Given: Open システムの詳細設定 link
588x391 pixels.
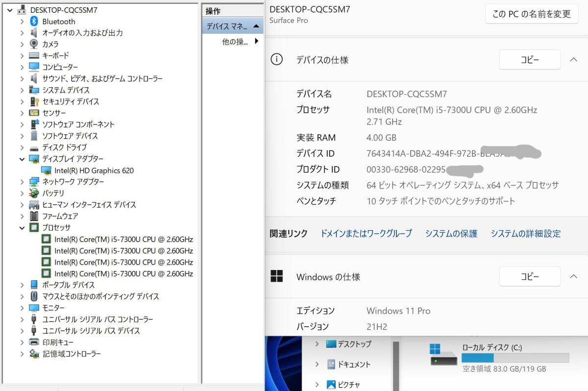Looking at the screenshot, I should coord(525,234).
